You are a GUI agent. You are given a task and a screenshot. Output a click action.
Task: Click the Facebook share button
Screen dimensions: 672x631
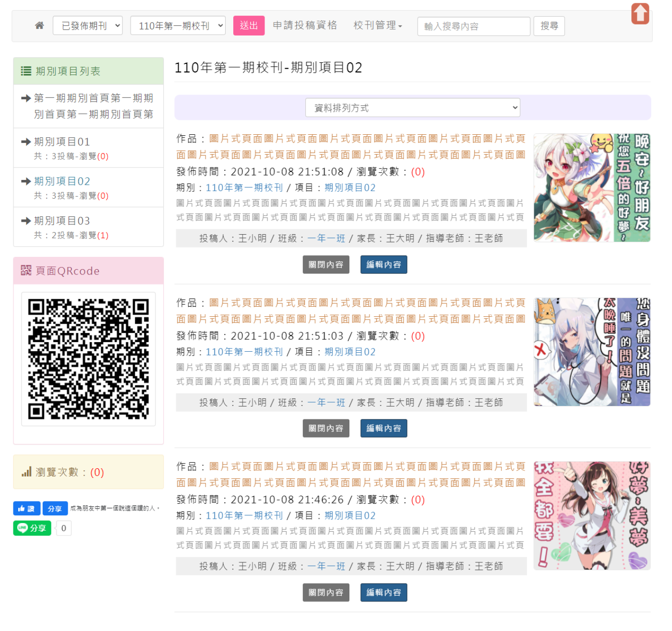click(55, 509)
